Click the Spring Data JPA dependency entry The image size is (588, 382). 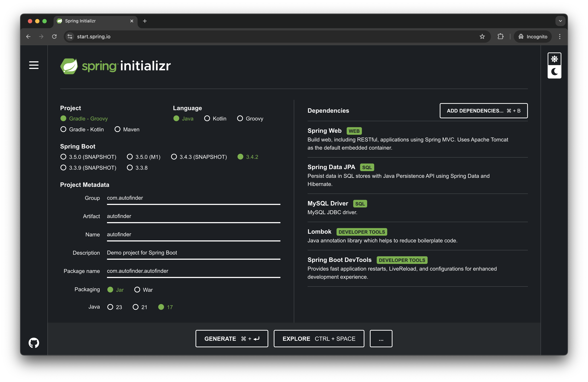pyautogui.click(x=417, y=175)
